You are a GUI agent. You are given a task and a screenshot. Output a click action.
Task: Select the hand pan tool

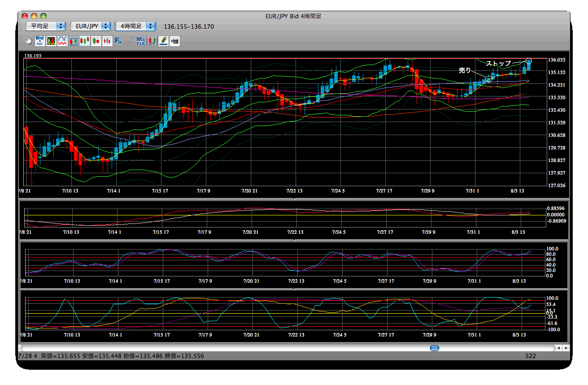pyautogui.click(x=29, y=41)
